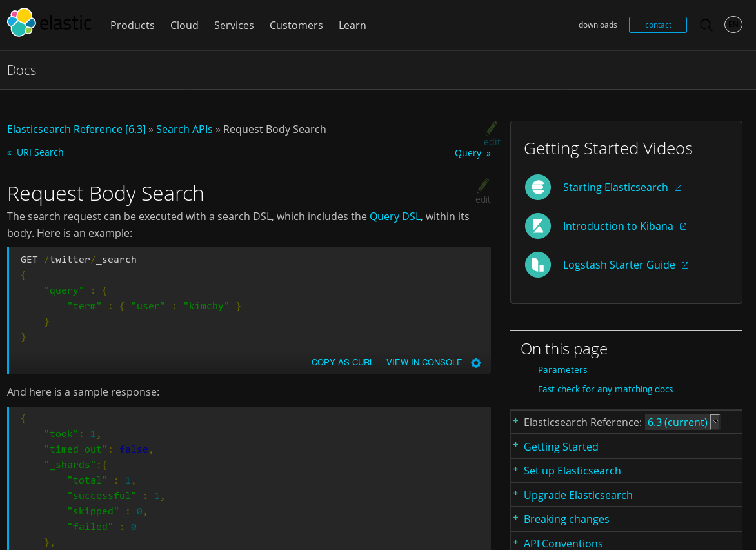
Task: Click the "successful" : 1 response line
Action: (x=116, y=496)
